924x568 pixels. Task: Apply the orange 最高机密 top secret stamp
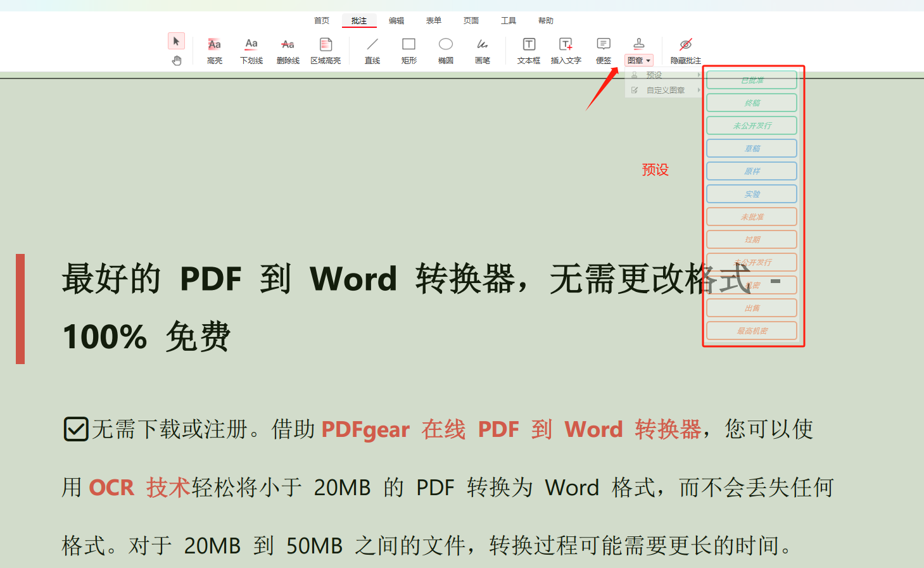[752, 331]
